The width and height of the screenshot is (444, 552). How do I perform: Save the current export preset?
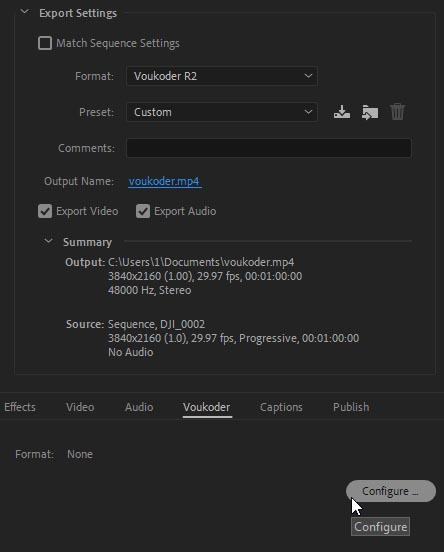[342, 112]
